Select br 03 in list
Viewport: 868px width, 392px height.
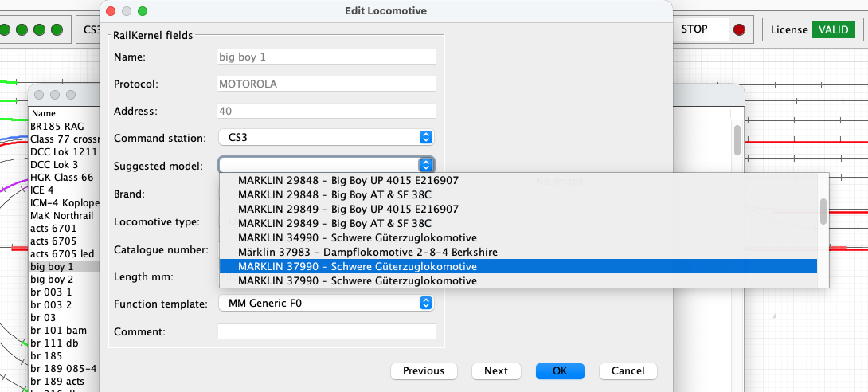pyautogui.click(x=65, y=317)
